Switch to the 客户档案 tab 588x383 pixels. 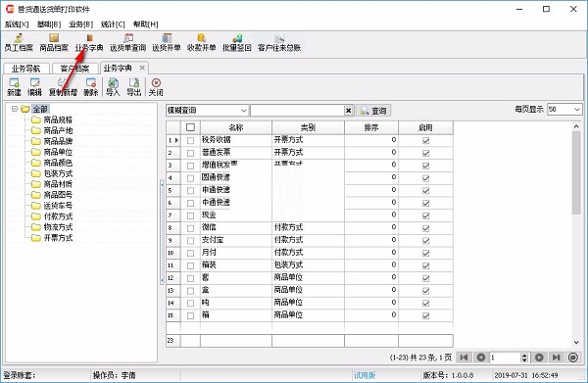point(75,69)
